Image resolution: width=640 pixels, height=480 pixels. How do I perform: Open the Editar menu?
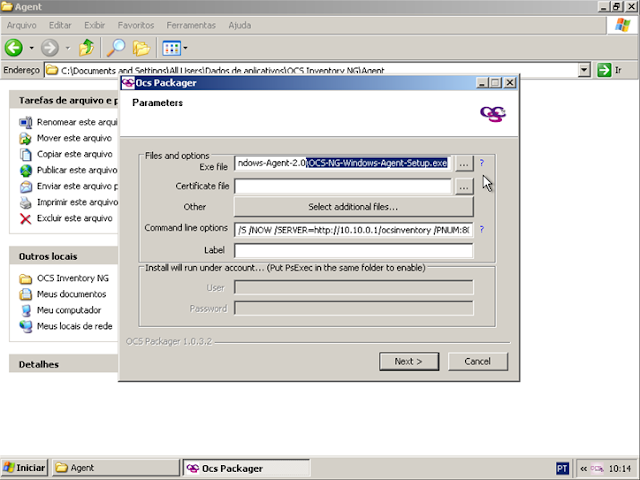60,25
